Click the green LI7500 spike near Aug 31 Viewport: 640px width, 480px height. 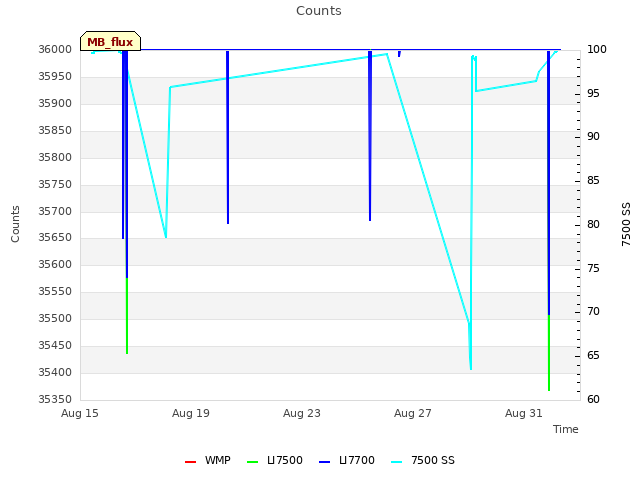click(549, 353)
